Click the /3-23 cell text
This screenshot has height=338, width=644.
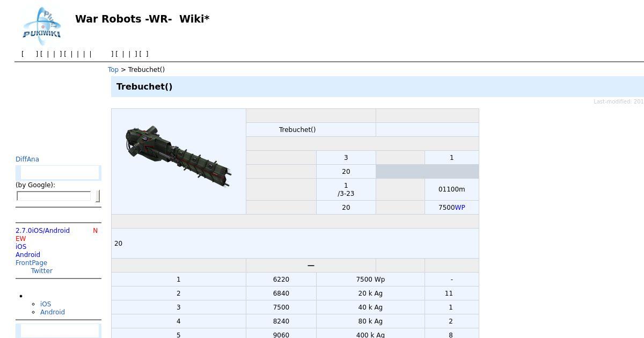[x=346, y=194]
